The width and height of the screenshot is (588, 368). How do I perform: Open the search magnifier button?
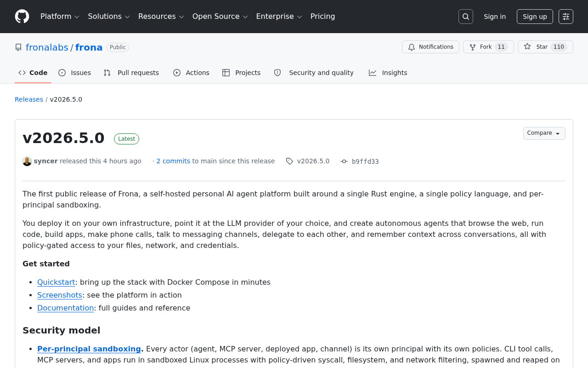click(466, 17)
